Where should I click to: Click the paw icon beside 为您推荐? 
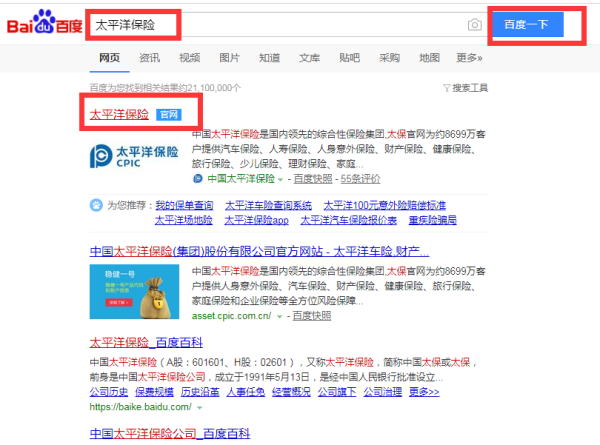coord(96,205)
